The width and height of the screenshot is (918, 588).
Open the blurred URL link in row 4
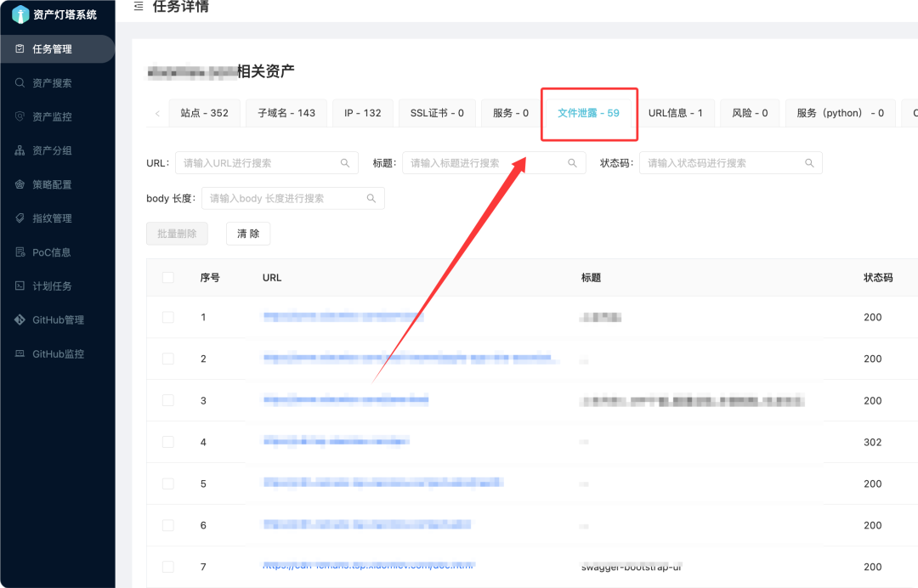tap(336, 441)
